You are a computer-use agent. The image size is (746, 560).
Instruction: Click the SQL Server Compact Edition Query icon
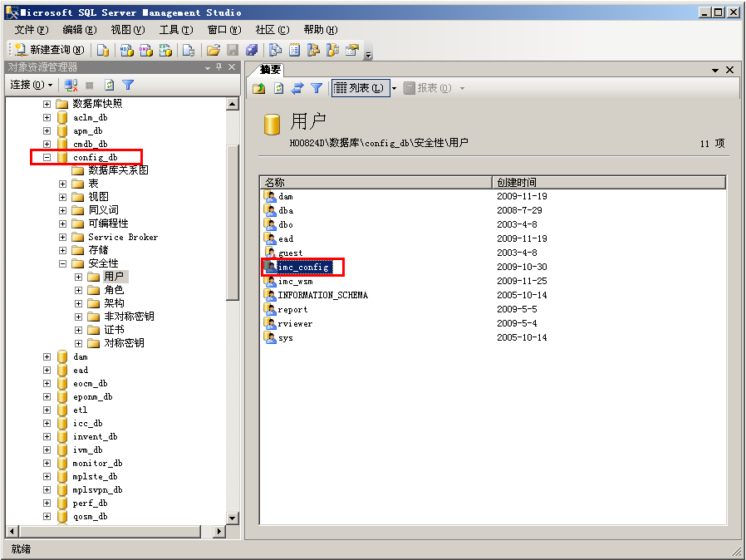(189, 50)
